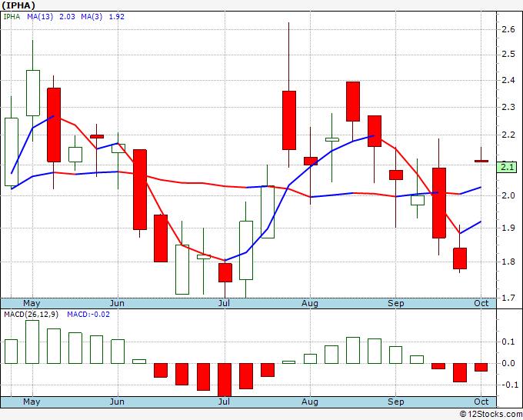Click the deepest red MACD bar at Jul
This screenshot has width=523, height=420.
pyautogui.click(x=225, y=380)
